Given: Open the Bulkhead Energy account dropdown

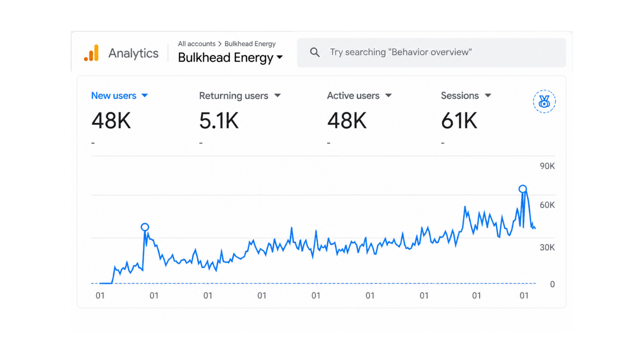Looking at the screenshot, I should (231, 58).
